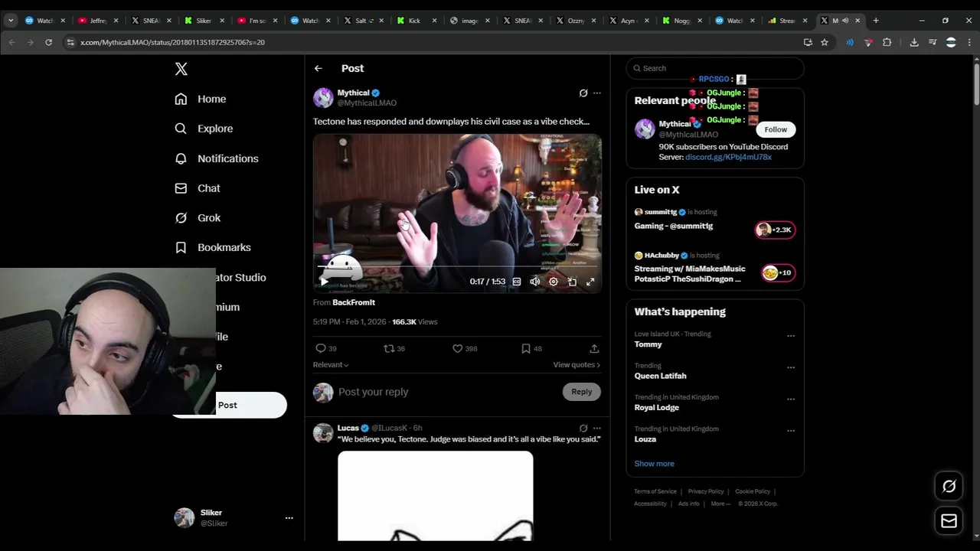The image size is (980, 551).
Task: Click the white Post button in sidebar
Action: (x=229, y=405)
